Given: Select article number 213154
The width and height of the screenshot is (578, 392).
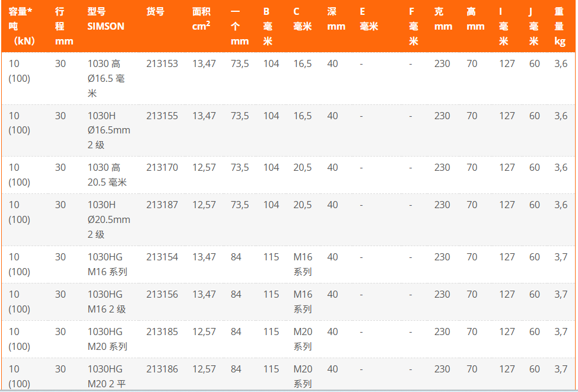Looking at the screenshot, I should pyautogui.click(x=162, y=257).
